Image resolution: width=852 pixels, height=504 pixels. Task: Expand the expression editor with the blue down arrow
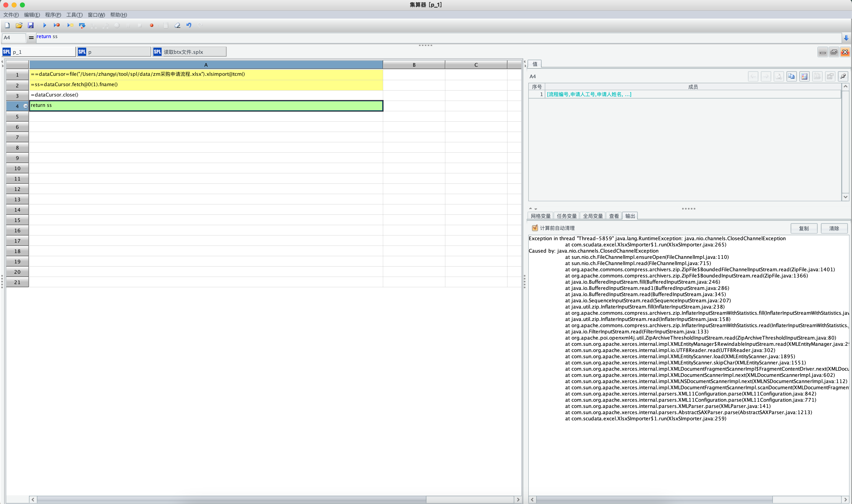846,38
